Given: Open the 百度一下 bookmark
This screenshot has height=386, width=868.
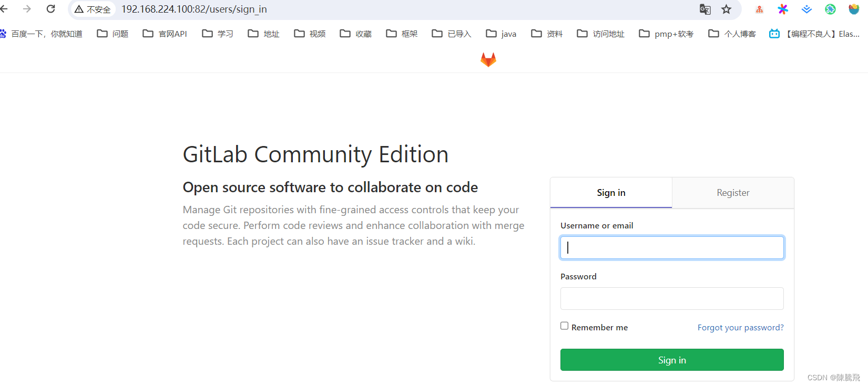Looking at the screenshot, I should pos(41,34).
